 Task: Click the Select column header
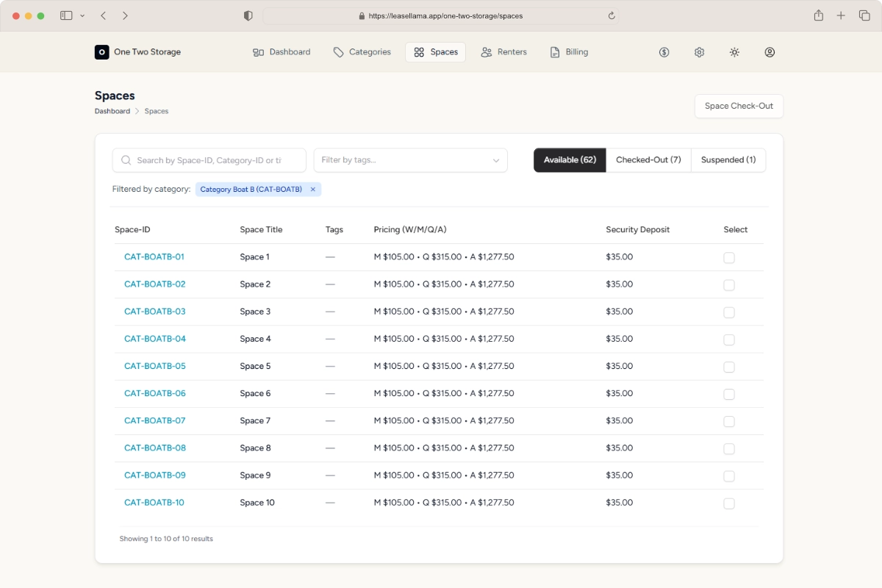click(736, 229)
